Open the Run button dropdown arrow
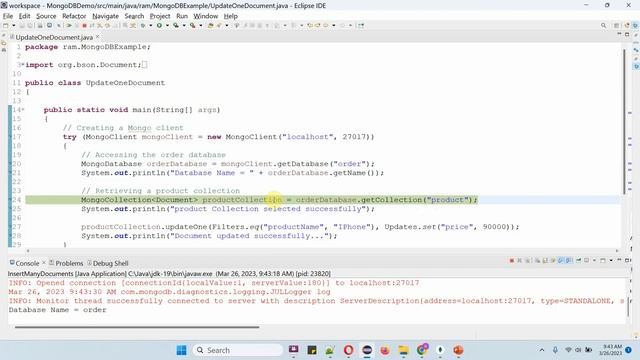The width and height of the screenshot is (640, 360). [x=167, y=25]
